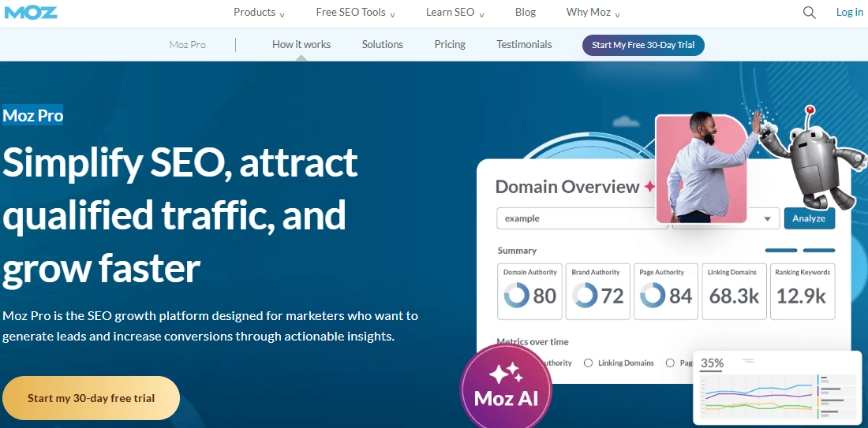This screenshot has width=868, height=428.
Task: Click the 72 Brand Authority value
Action: [613, 296]
